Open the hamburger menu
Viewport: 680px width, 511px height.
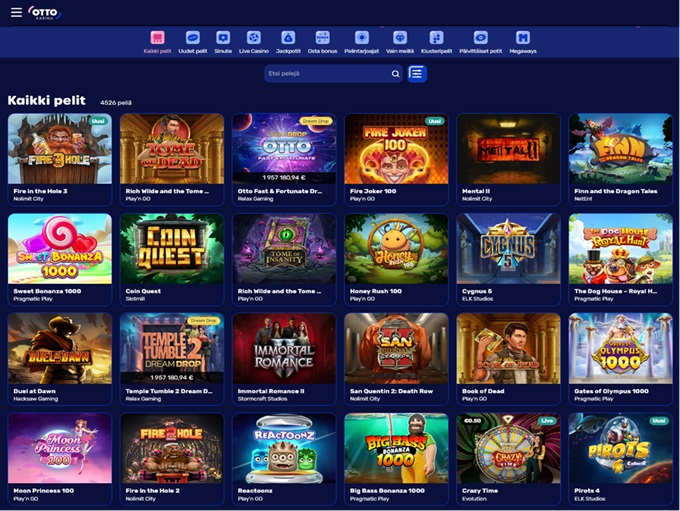click(16, 12)
